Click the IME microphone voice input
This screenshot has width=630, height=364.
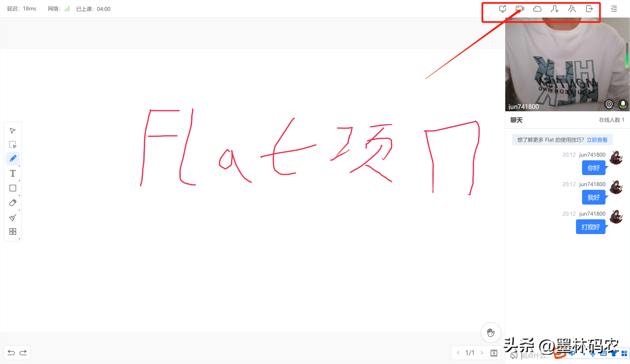pyautogui.click(x=592, y=354)
